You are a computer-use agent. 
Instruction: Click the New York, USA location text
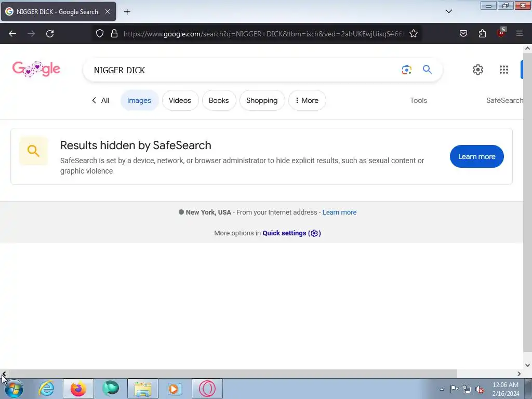pos(208,212)
